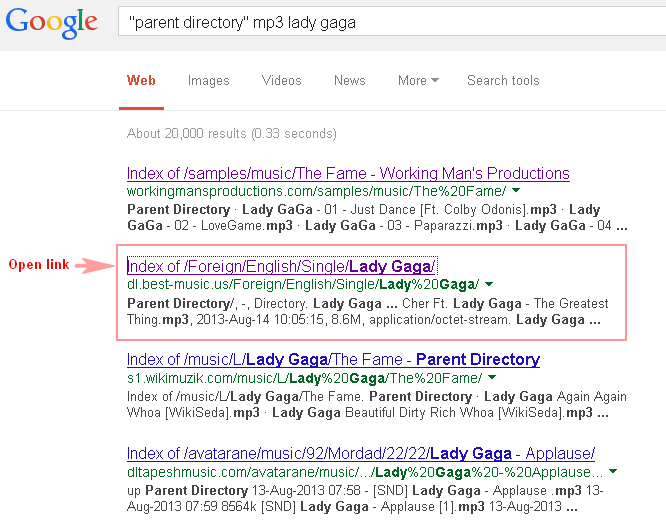The image size is (666, 531).
Task: Expand arrow next to s1.wikimuzik.com URL
Action: click(492, 377)
